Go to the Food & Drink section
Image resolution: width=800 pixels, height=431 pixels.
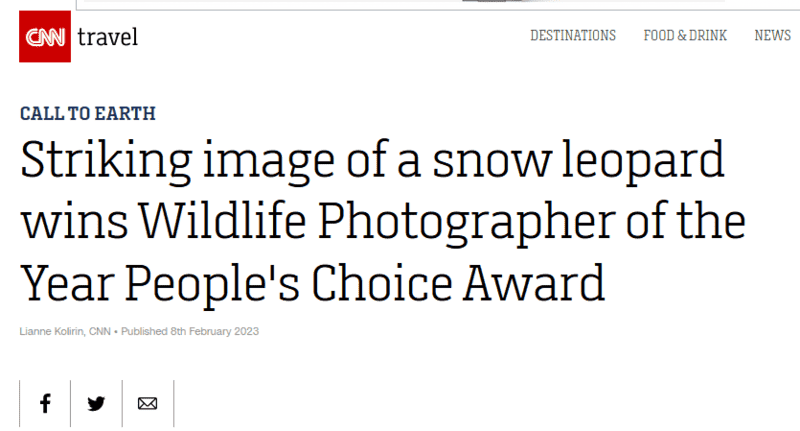(x=685, y=36)
